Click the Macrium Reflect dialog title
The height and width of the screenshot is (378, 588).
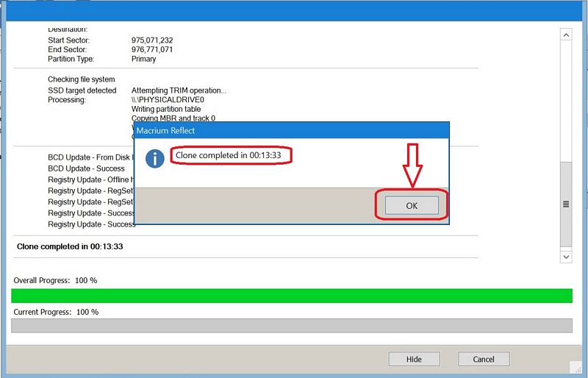tap(165, 131)
